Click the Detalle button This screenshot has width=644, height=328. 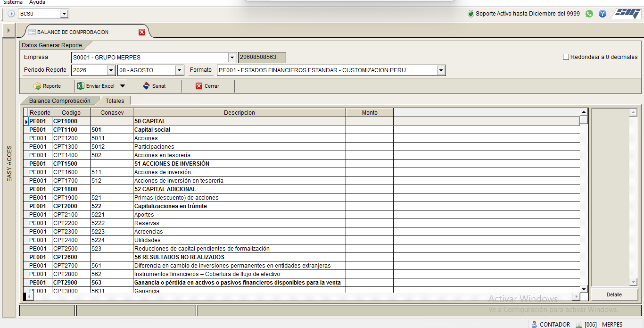click(x=614, y=294)
